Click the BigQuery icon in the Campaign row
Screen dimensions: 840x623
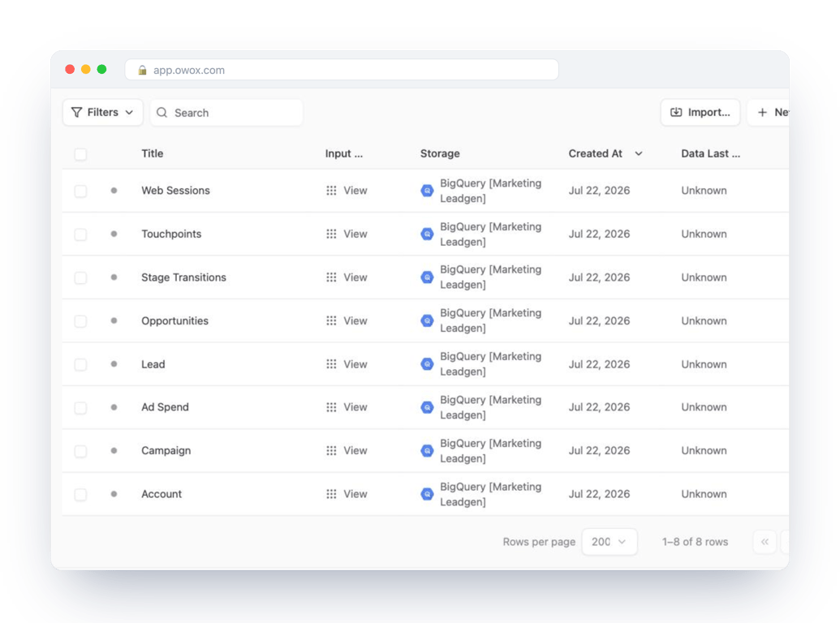point(427,451)
